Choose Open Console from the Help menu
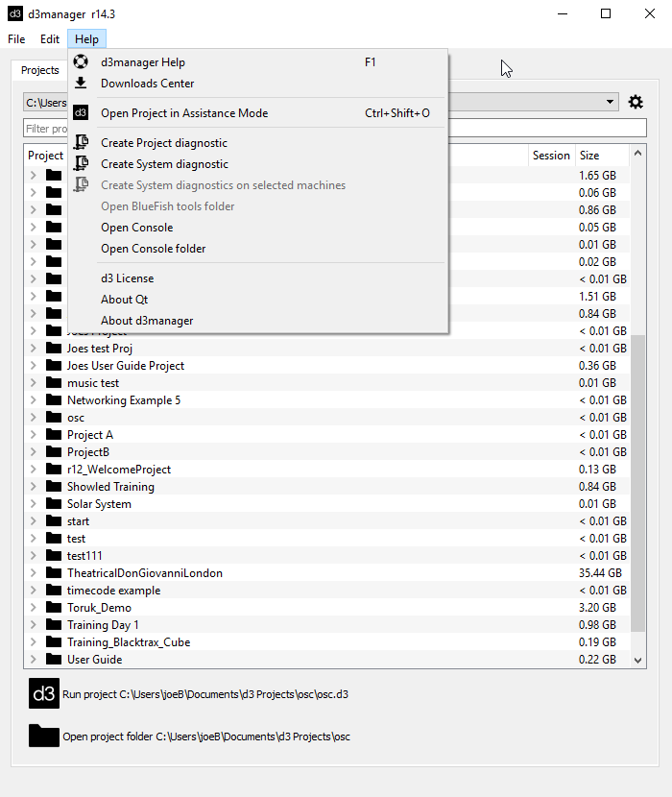Screen dimensions: 672x797 point(258,228)
